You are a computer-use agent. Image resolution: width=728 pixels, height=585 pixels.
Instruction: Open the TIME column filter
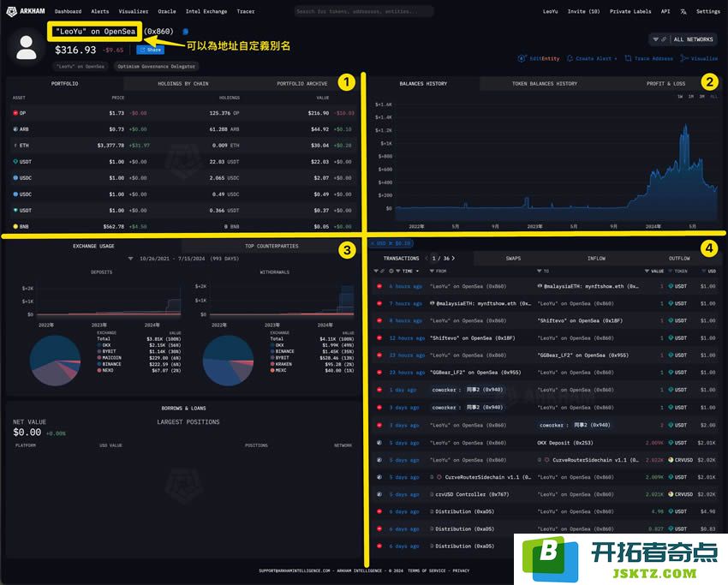click(398, 272)
